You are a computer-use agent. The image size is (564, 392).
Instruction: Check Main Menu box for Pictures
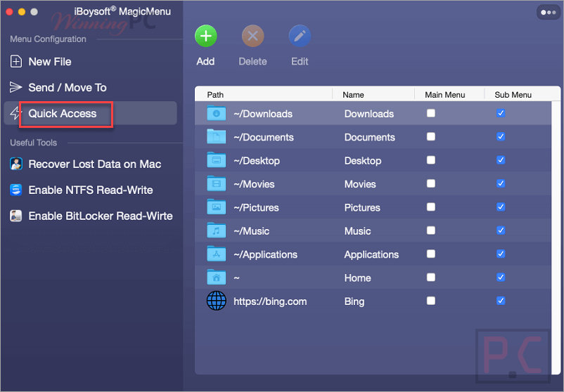(431, 207)
